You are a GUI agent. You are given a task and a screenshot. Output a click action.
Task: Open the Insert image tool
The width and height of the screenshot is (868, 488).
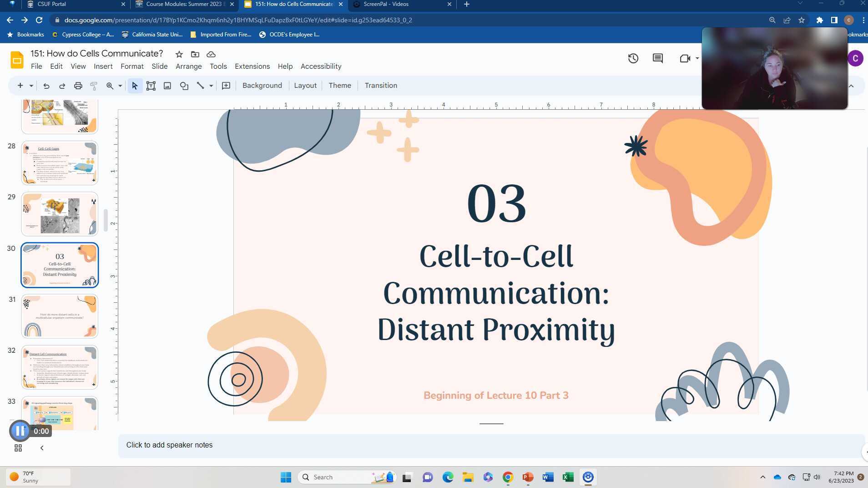click(x=167, y=85)
